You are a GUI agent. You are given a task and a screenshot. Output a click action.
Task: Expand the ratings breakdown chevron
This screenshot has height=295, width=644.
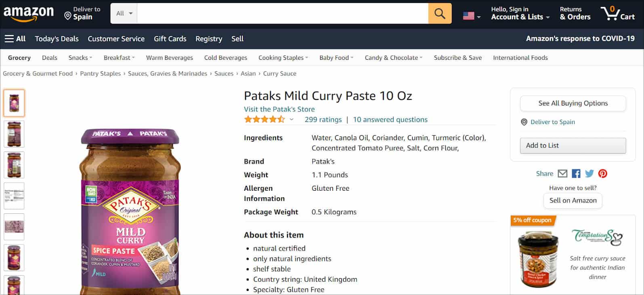(x=291, y=120)
